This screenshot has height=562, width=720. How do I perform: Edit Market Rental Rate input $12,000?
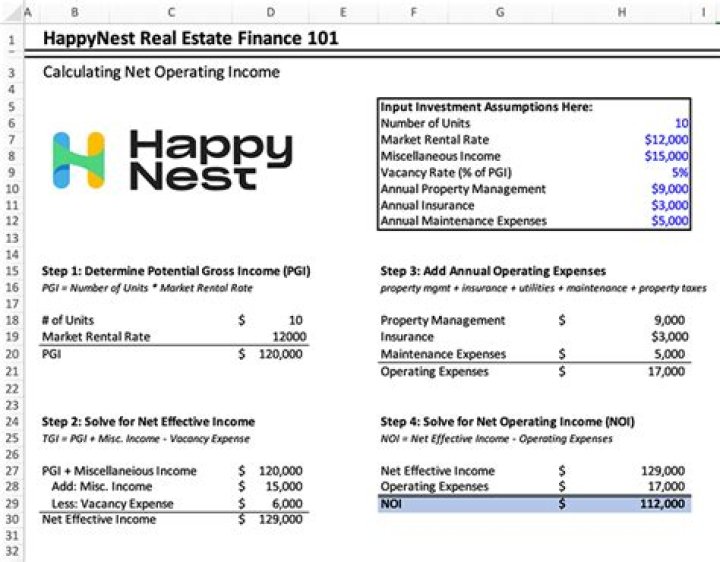[x=666, y=140]
